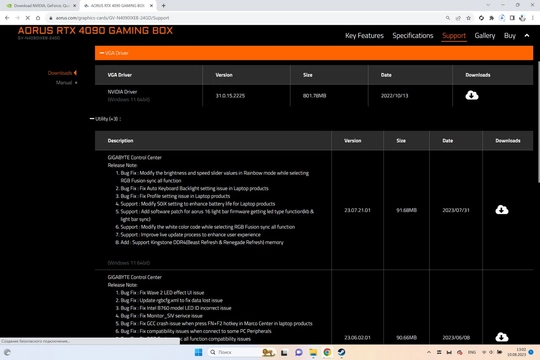Image resolution: width=540 pixels, height=360 pixels.
Task: Open File Explorer from the taskbar
Action: click(x=313, y=352)
